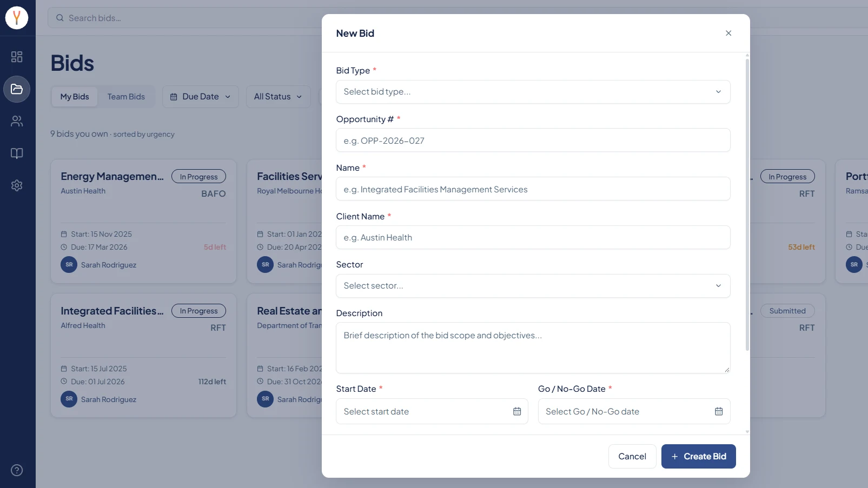
Task: Click the Submitted status badge
Action: click(787, 311)
